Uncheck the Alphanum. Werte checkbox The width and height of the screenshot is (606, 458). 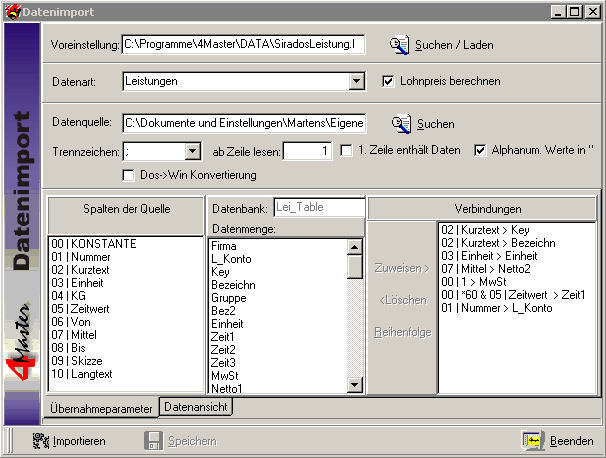click(x=480, y=151)
